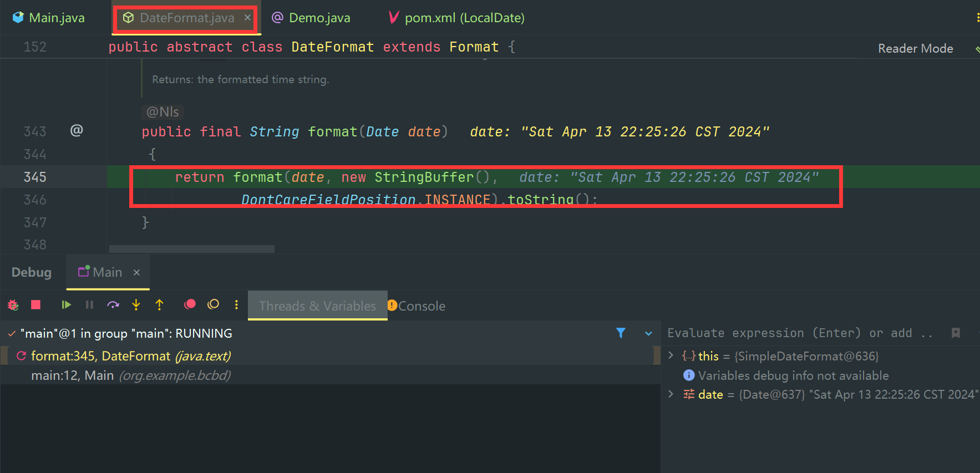This screenshot has height=473, width=980.
Task: Click the Console warning badge icon
Action: (x=392, y=306)
